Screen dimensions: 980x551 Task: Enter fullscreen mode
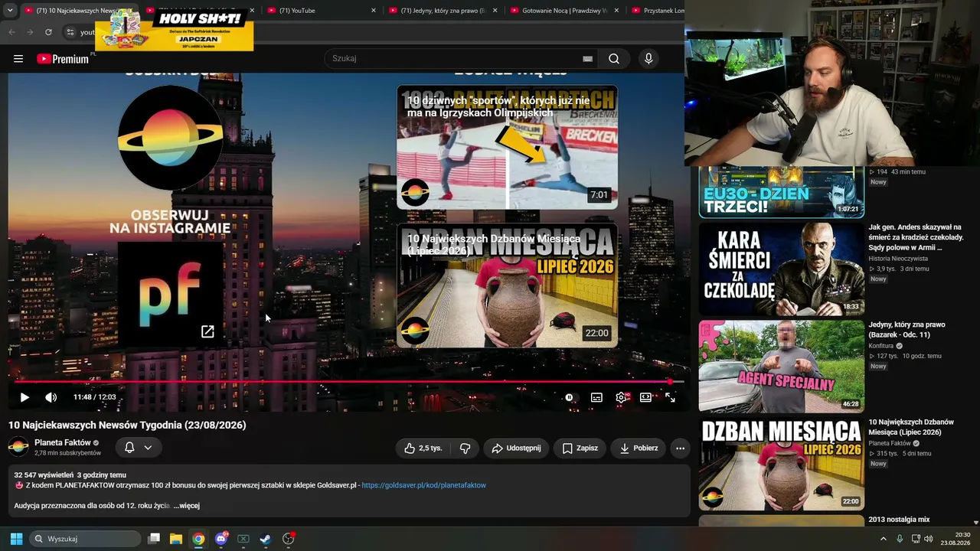(x=670, y=397)
